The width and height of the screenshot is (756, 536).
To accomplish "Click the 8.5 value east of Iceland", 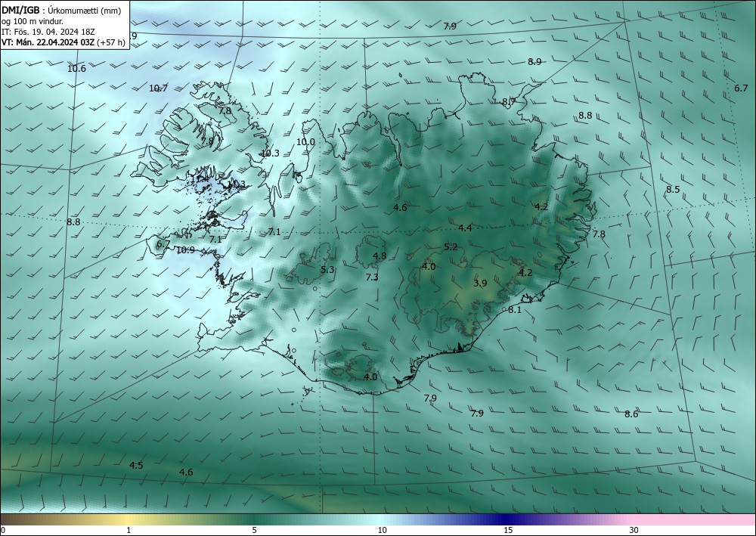I will (673, 190).
